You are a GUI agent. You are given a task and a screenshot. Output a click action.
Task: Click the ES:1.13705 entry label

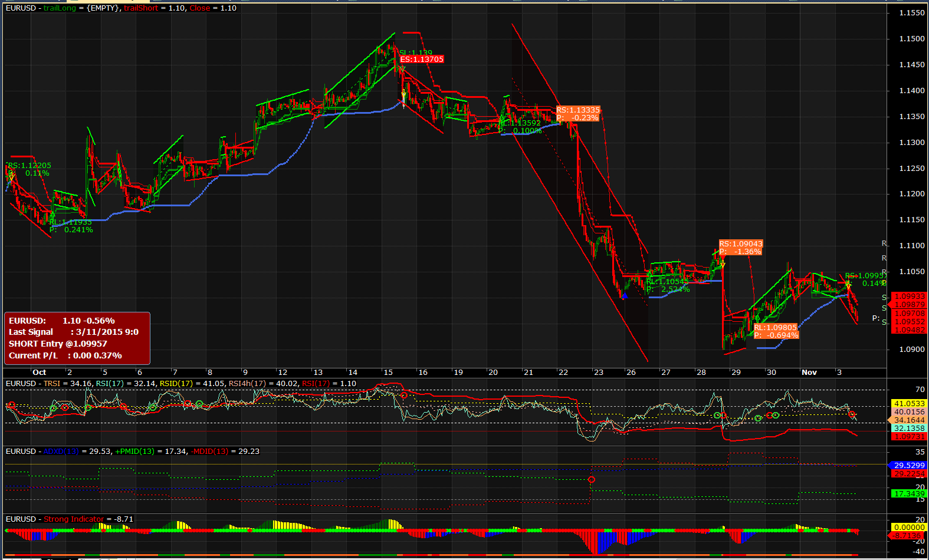pos(422,60)
